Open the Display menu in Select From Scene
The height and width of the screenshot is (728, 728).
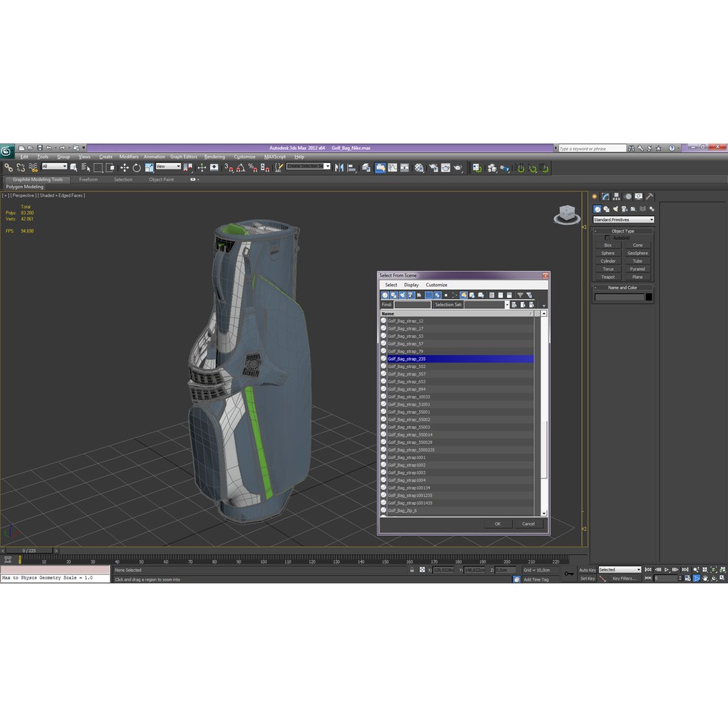411,285
